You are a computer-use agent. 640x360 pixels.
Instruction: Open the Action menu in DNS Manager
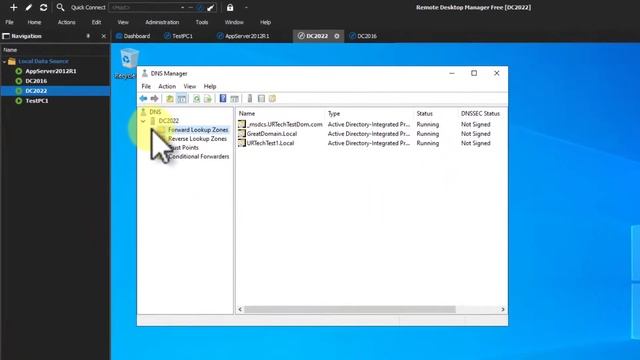pos(167,86)
